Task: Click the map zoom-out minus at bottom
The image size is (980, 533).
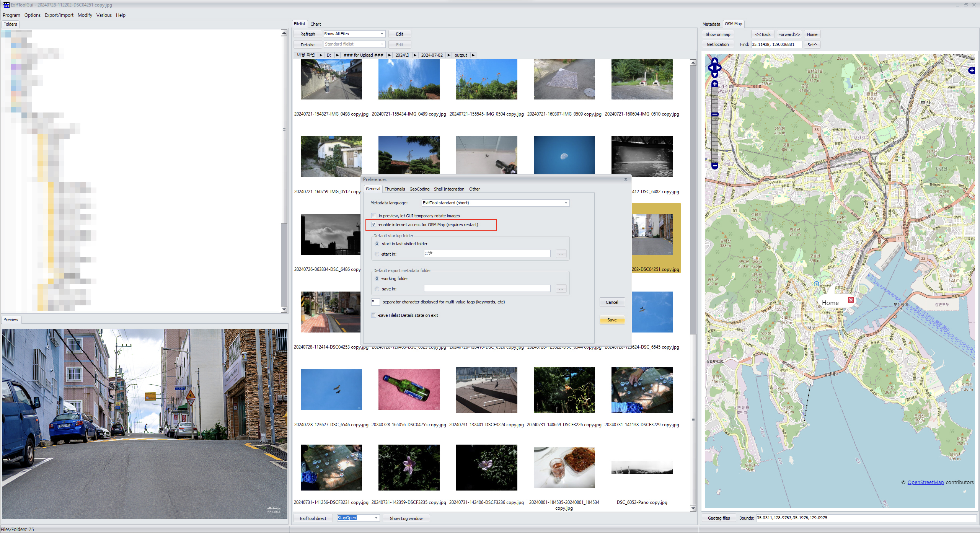Action: (714, 166)
